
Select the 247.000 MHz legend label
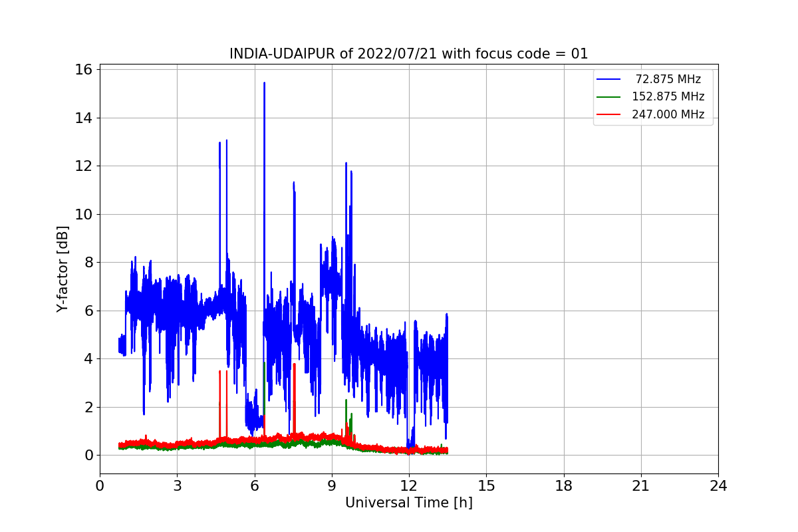pos(668,114)
